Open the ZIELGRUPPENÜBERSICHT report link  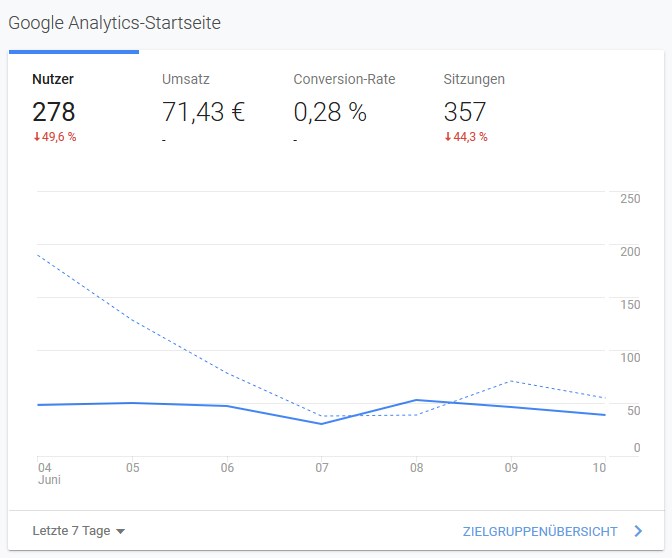pyautogui.click(x=540, y=531)
